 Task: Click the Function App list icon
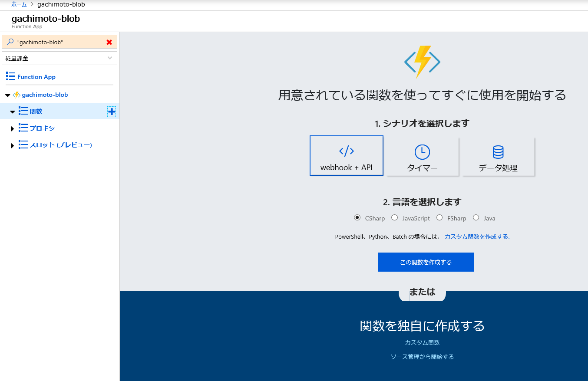[10, 76]
